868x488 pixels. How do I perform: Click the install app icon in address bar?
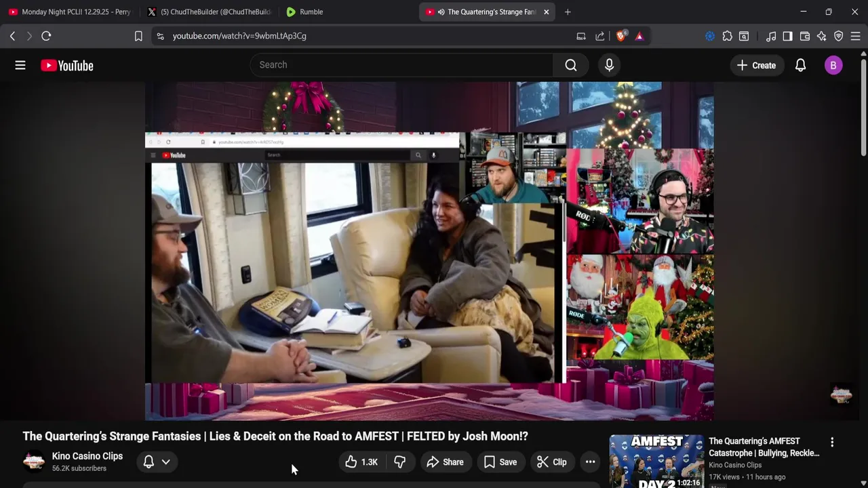pyautogui.click(x=581, y=36)
